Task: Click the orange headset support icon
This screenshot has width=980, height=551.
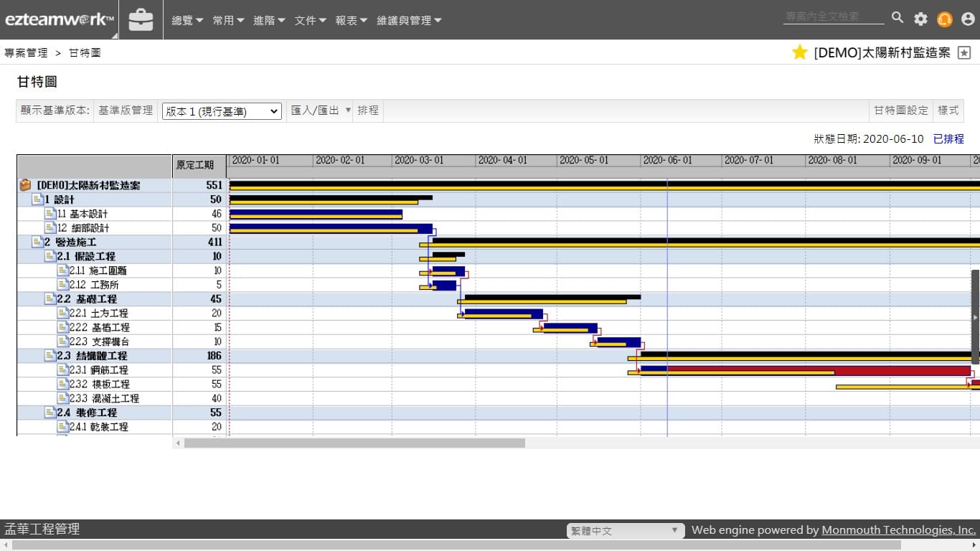Action: click(944, 19)
